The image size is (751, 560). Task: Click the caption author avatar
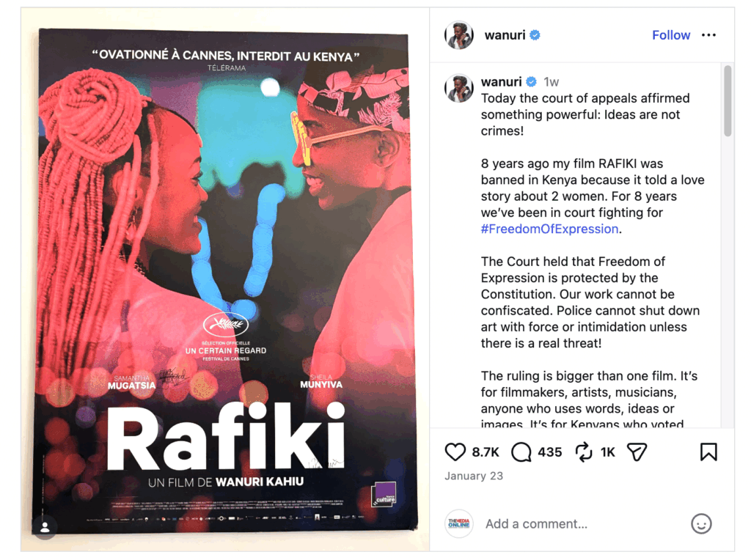[x=459, y=88]
